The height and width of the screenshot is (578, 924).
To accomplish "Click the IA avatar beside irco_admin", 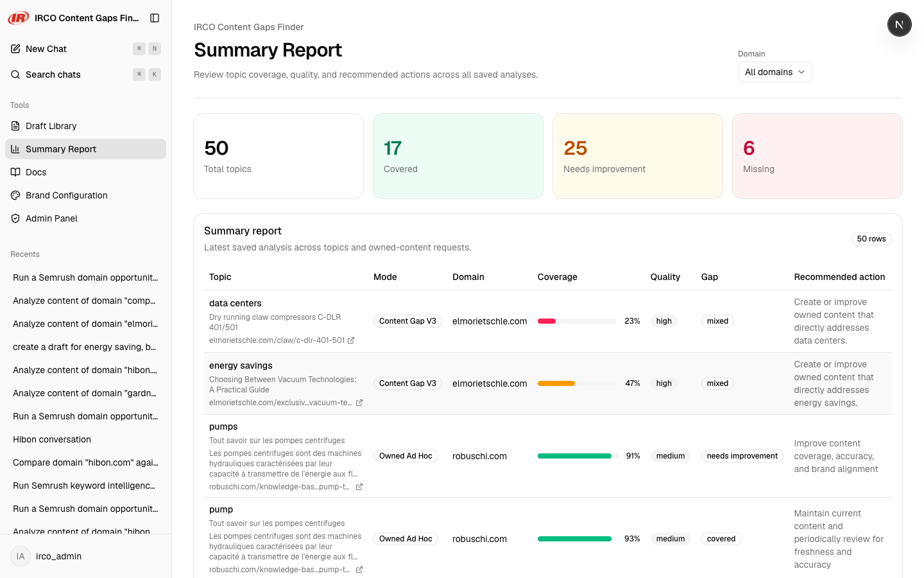I will pos(21,556).
